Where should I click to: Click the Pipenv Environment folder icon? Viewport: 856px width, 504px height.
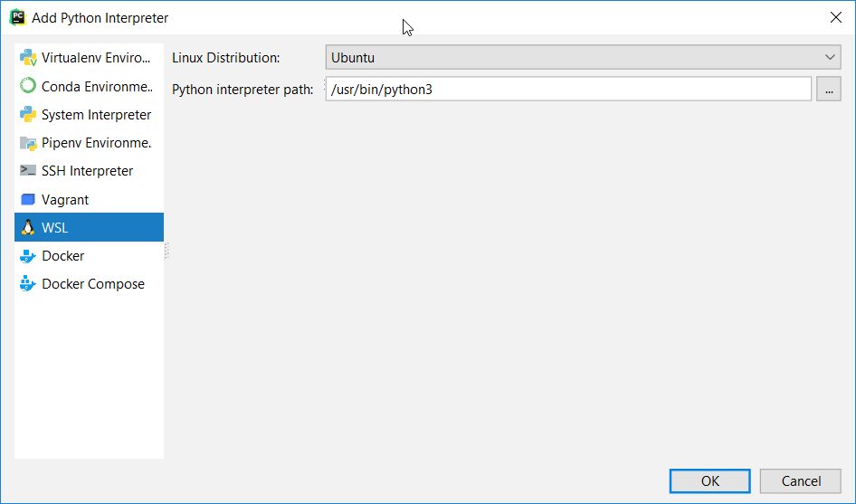pos(28,143)
